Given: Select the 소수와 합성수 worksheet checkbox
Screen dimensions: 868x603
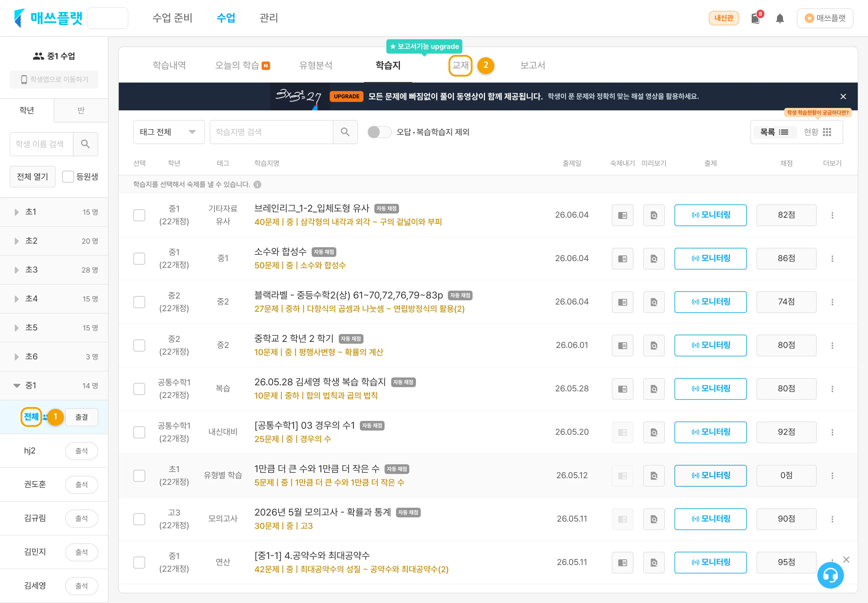Looking at the screenshot, I should (139, 258).
